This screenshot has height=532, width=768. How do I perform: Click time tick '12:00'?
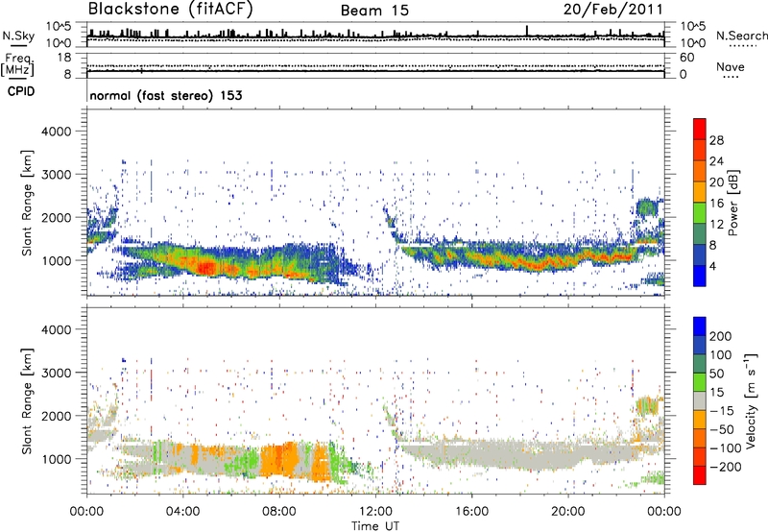click(x=375, y=512)
